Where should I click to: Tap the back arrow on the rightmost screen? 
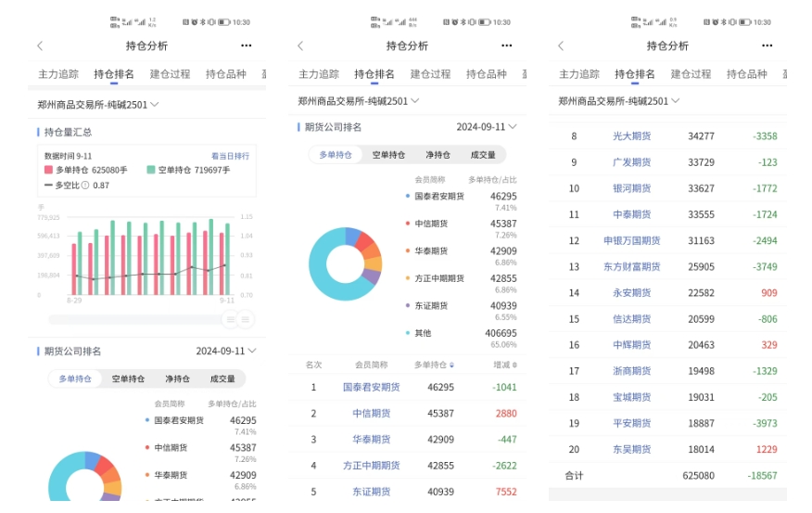point(561,46)
